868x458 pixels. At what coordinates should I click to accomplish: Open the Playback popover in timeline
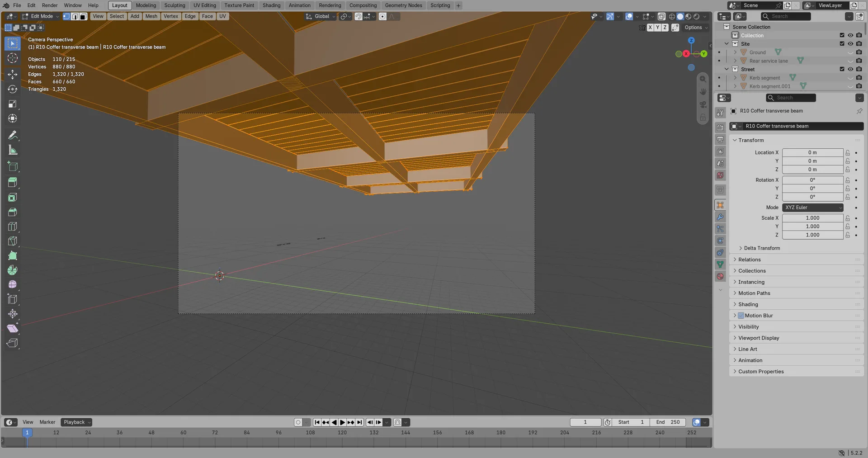[x=76, y=422]
